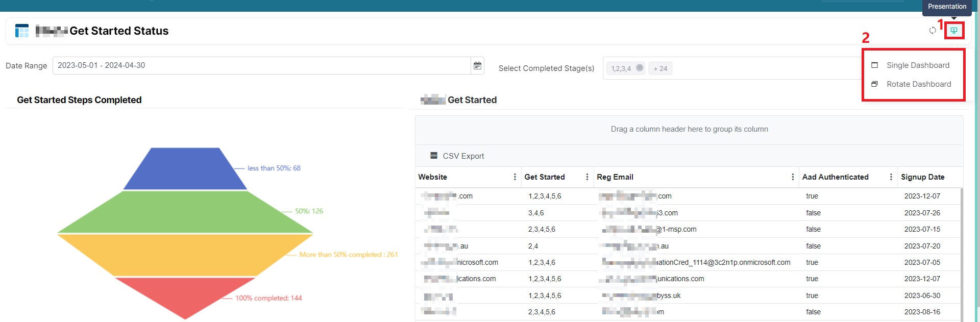Screen dimensions: 980x322
Task: Click the refresh dashboard icon
Action: [x=933, y=31]
